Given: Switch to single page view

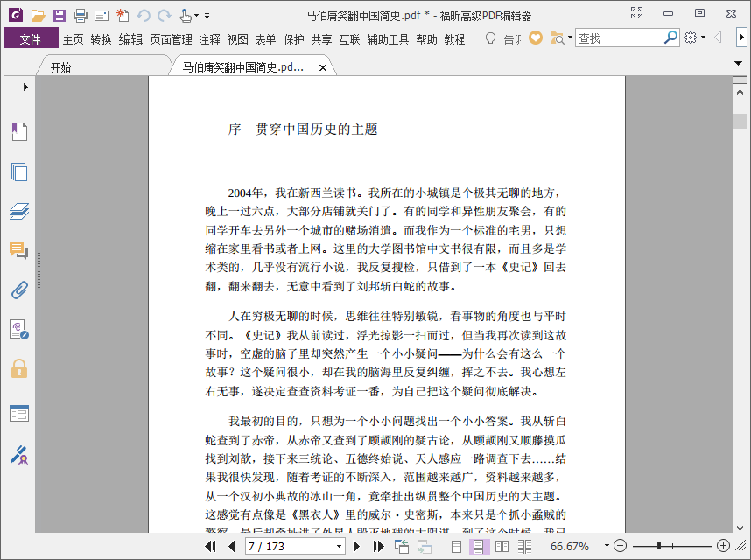Looking at the screenshot, I should 456,546.
